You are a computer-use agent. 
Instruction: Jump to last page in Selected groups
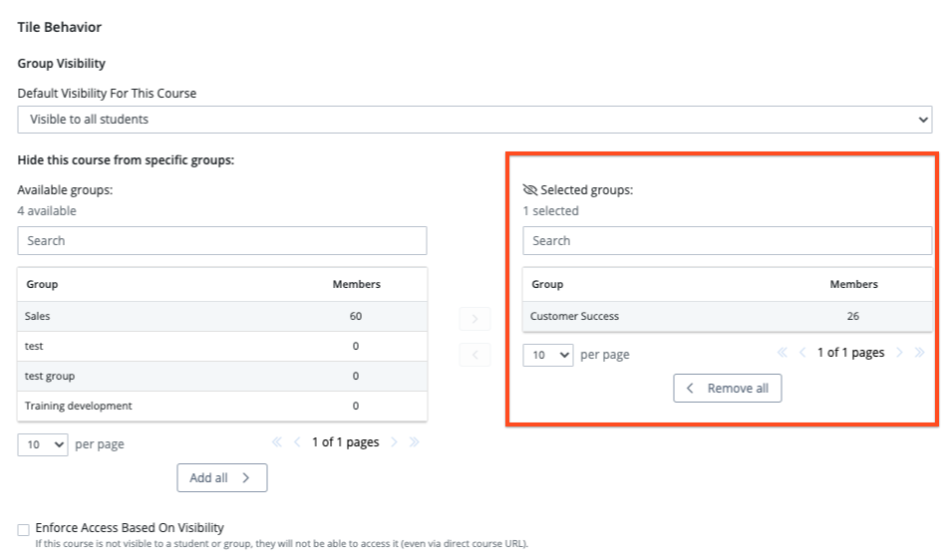point(919,354)
